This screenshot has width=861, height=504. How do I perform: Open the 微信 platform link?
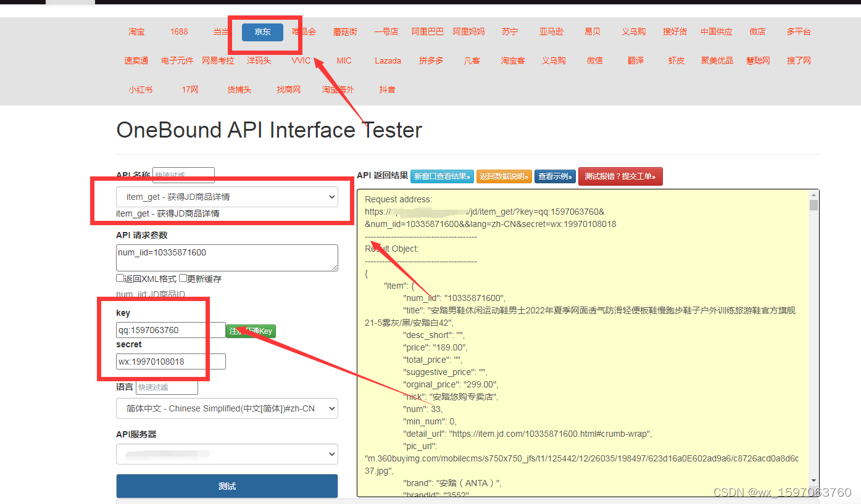[x=595, y=60]
